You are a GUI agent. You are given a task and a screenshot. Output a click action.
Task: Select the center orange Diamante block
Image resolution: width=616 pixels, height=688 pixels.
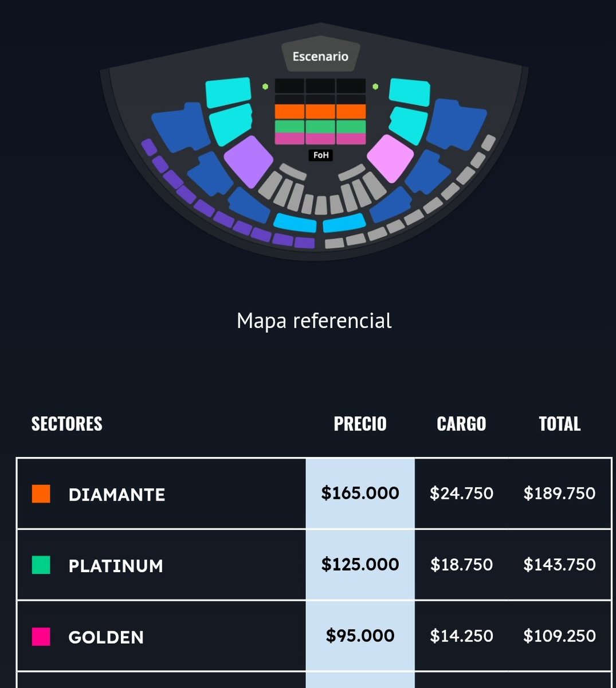pyautogui.click(x=320, y=111)
